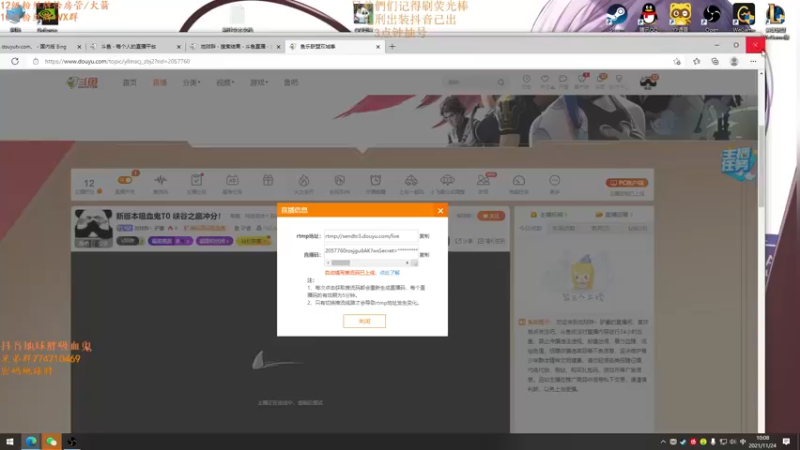Open the speed gauge icon
The width and height of the screenshot is (800, 450).
[x=519, y=180]
